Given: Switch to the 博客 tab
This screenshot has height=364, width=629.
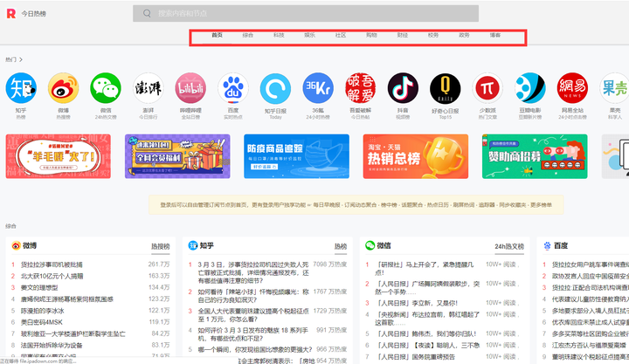Looking at the screenshot, I should pos(495,35).
